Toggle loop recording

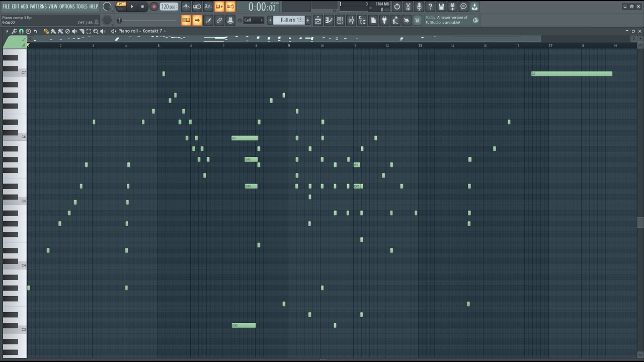[230, 7]
